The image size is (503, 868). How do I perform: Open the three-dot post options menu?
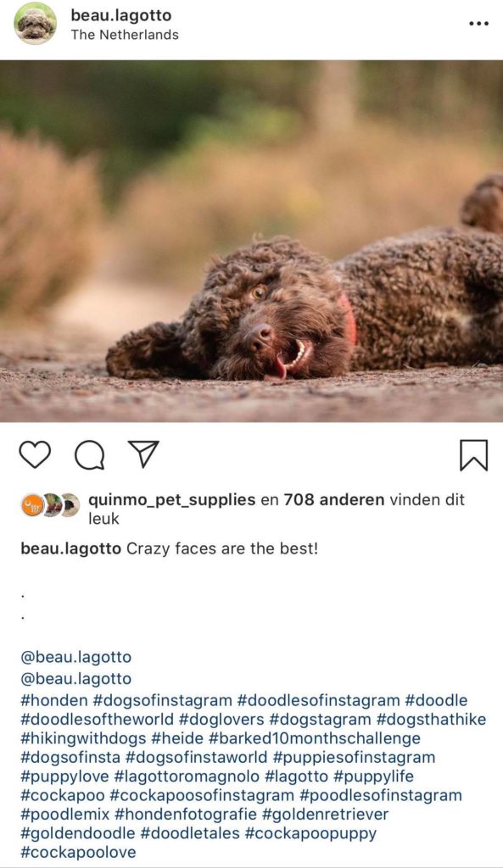coord(478,24)
